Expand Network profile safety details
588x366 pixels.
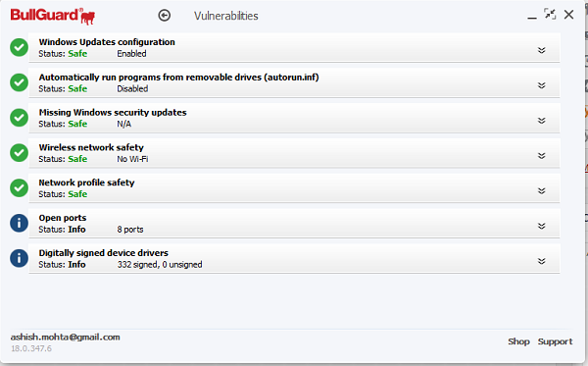[542, 191]
